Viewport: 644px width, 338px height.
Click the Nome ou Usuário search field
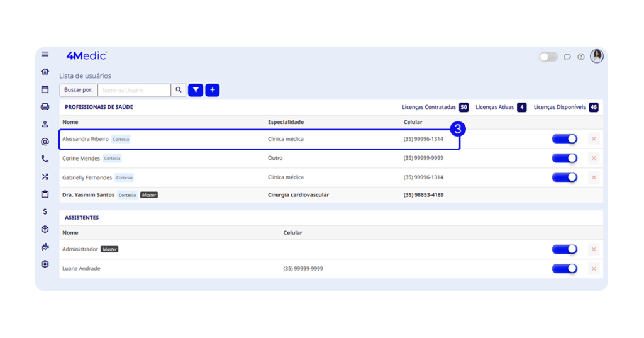coord(134,90)
